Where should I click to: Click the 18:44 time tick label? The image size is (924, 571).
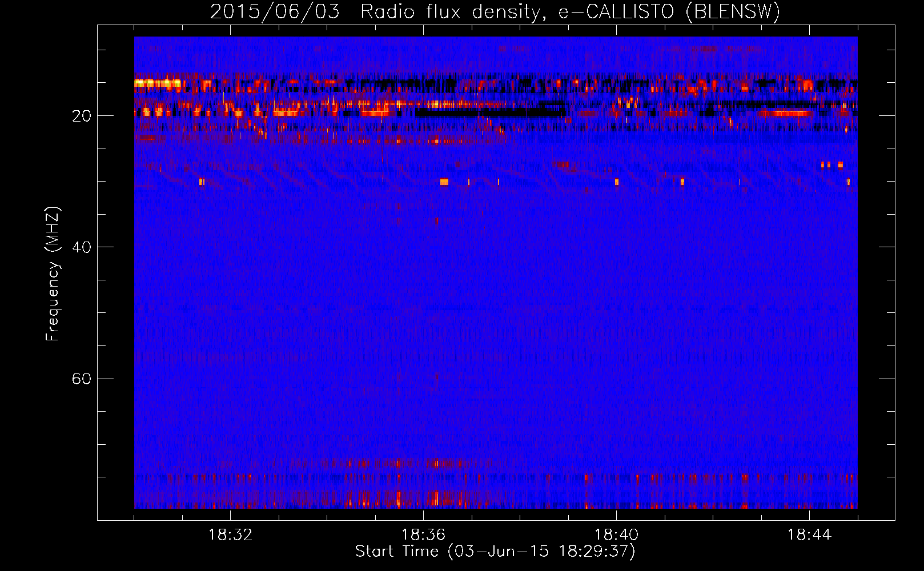tap(809, 535)
